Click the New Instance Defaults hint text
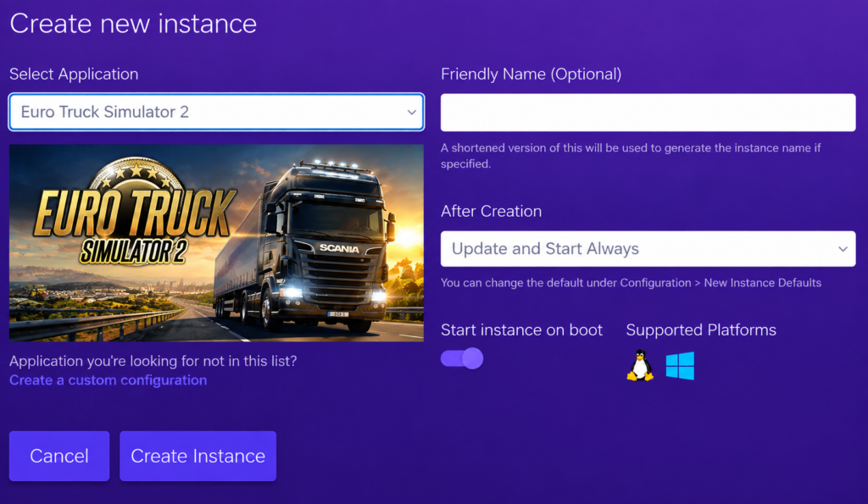 (631, 283)
